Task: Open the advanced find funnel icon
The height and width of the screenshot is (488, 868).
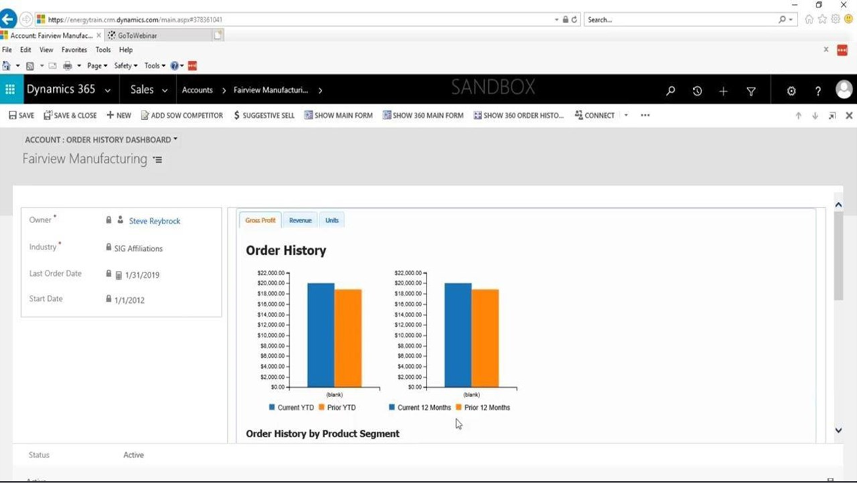Action: coord(751,91)
